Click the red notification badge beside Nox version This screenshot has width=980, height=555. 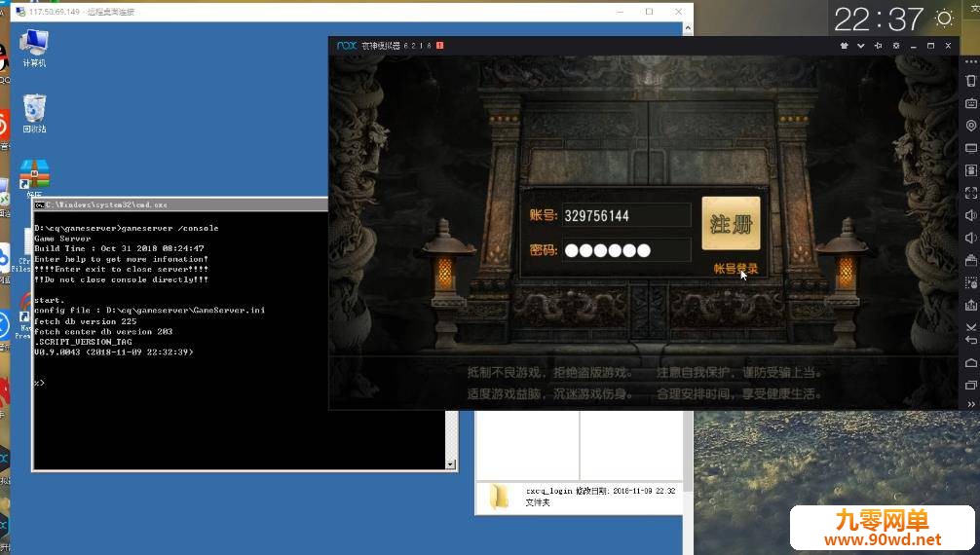(x=440, y=46)
